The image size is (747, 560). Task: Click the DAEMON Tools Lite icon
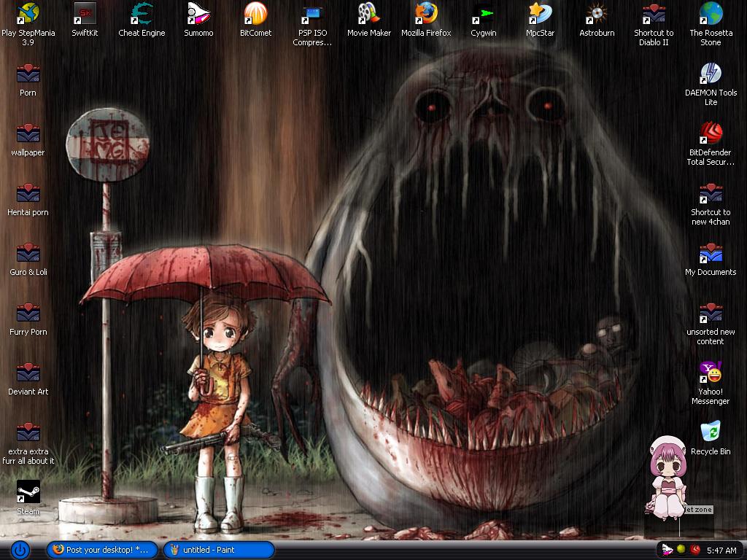[711, 74]
